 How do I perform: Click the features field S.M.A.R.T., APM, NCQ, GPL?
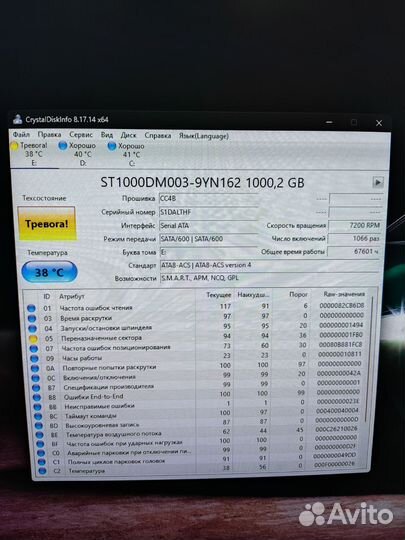point(270,278)
